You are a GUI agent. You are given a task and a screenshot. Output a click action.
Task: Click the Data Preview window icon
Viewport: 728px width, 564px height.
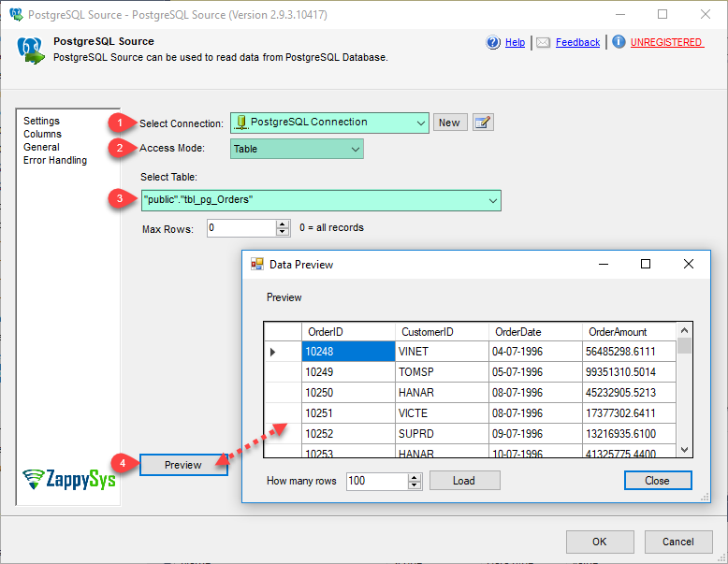coord(257,264)
